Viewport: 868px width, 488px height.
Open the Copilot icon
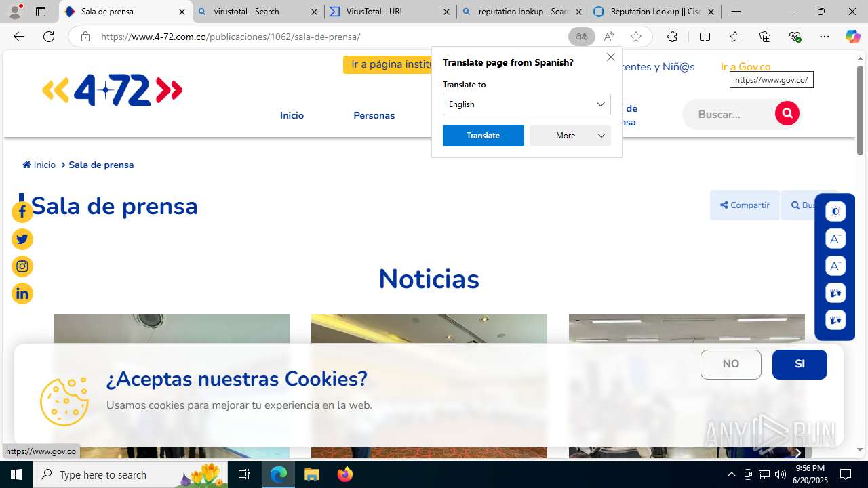tap(852, 37)
